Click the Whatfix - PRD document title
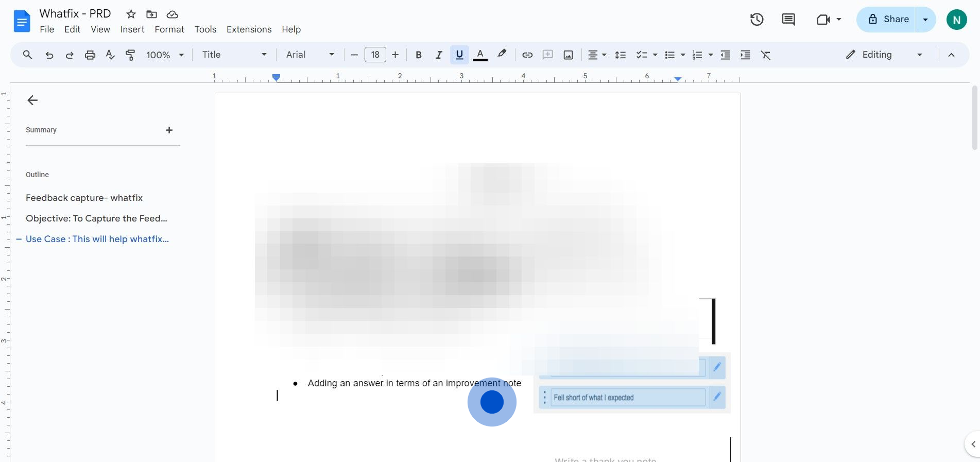The height and width of the screenshot is (462, 980). pos(75,14)
